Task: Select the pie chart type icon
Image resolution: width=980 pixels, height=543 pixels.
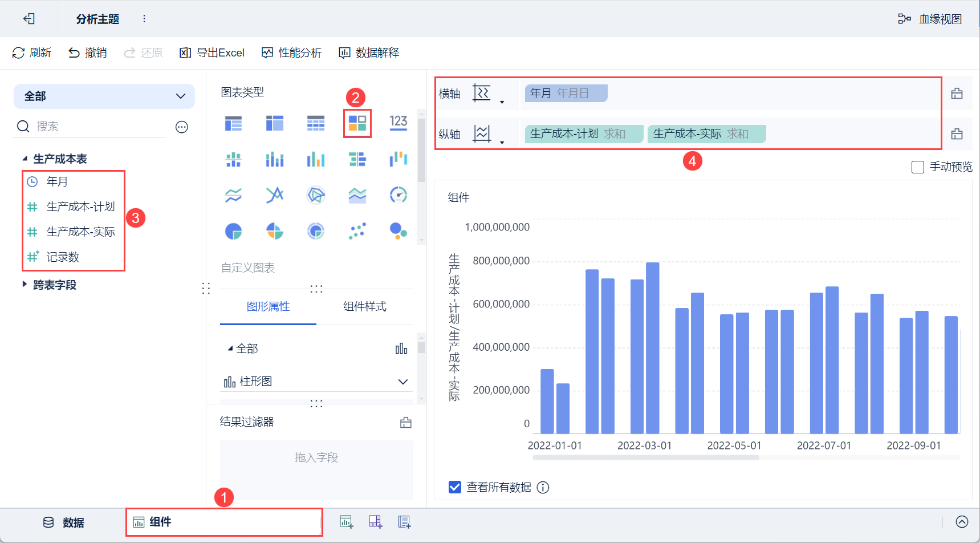Action: tap(233, 231)
